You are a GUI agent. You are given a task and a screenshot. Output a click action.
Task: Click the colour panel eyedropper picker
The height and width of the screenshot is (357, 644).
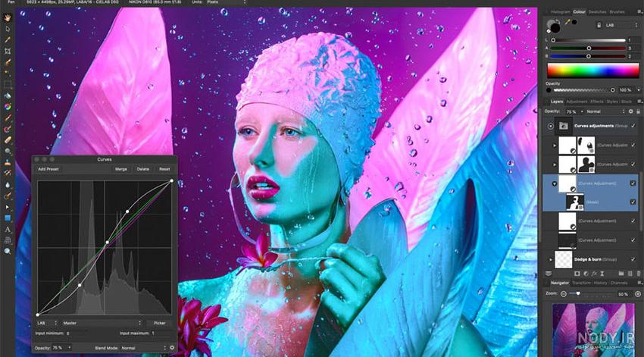(x=567, y=22)
